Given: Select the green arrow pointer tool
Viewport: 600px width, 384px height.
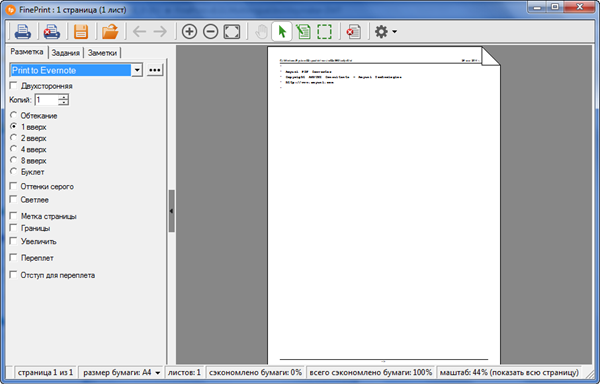Looking at the screenshot, I should 282,31.
